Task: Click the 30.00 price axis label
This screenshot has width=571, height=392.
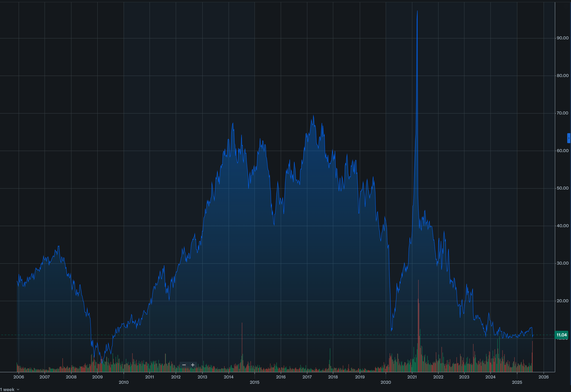Action: tap(562, 263)
